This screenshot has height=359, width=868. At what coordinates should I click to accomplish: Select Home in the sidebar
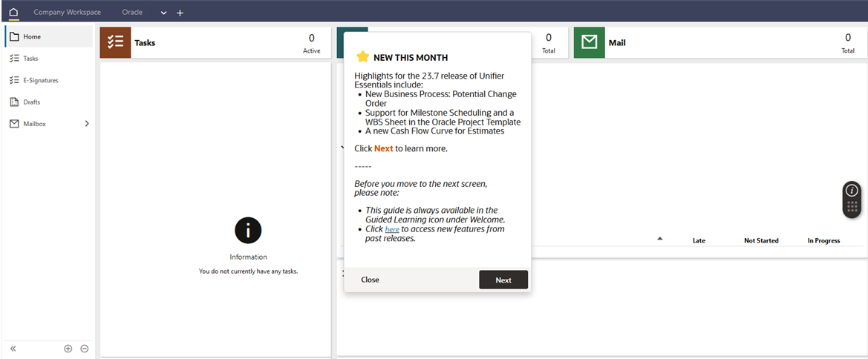pos(49,36)
